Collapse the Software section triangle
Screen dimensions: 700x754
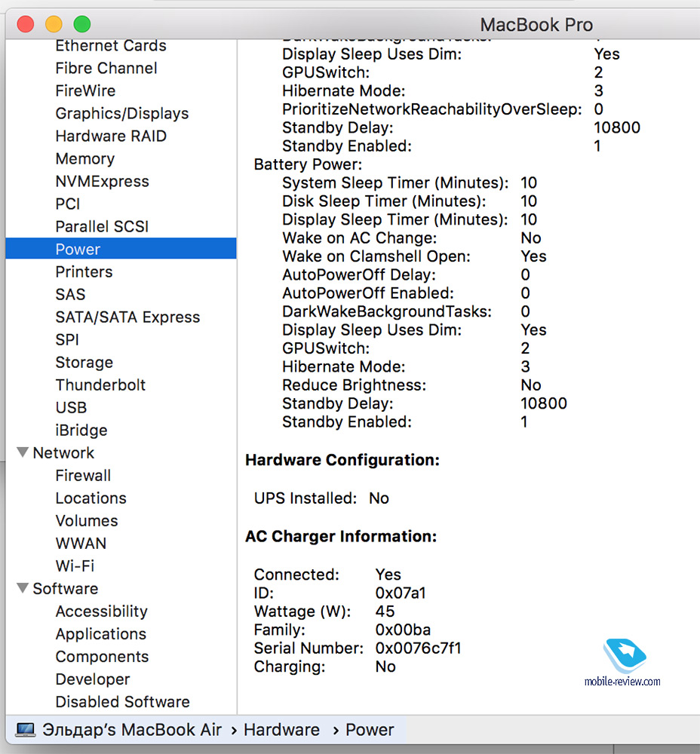pos(22,588)
